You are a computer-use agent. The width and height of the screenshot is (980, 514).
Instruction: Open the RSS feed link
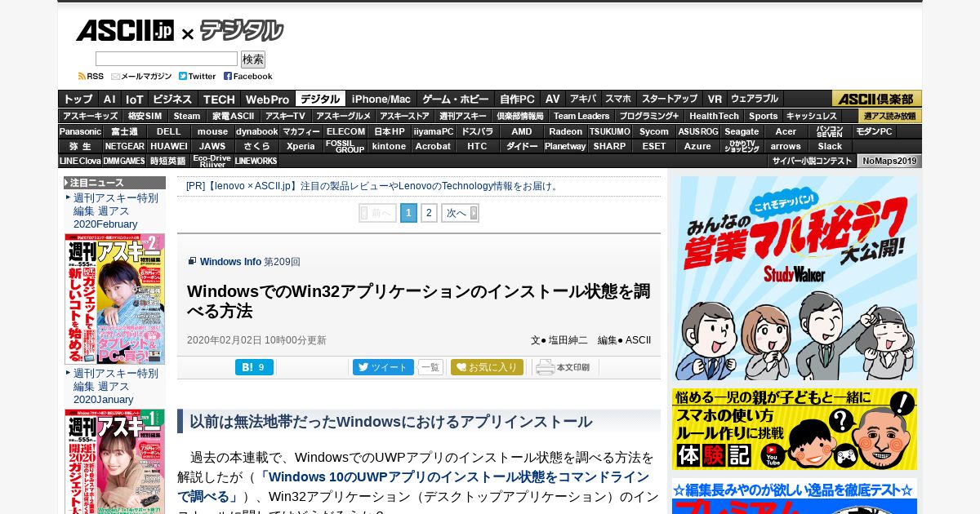tap(91, 77)
